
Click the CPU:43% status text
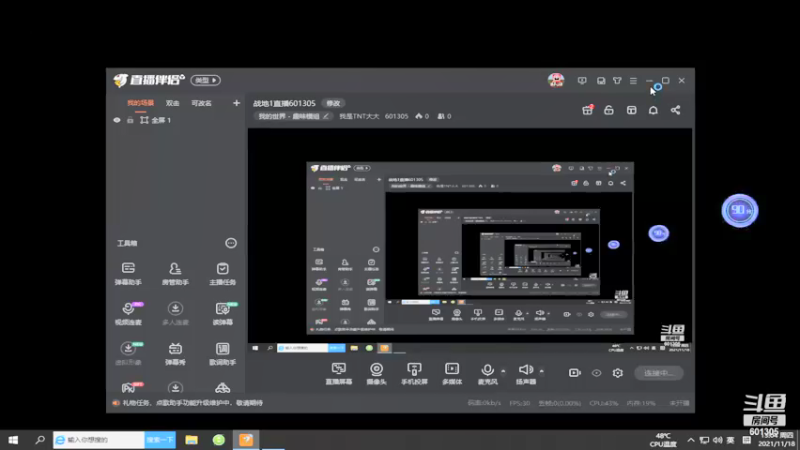(x=604, y=403)
